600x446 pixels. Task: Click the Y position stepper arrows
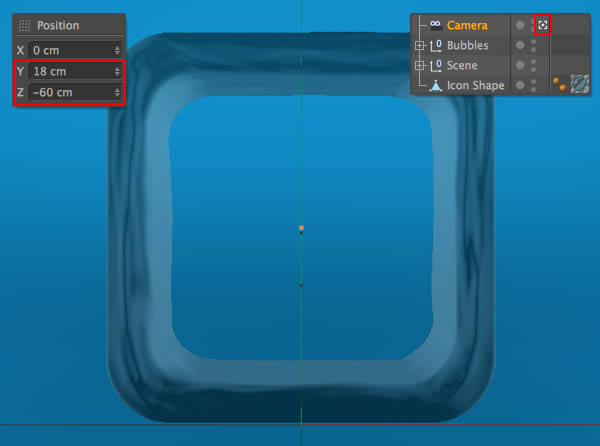point(117,72)
